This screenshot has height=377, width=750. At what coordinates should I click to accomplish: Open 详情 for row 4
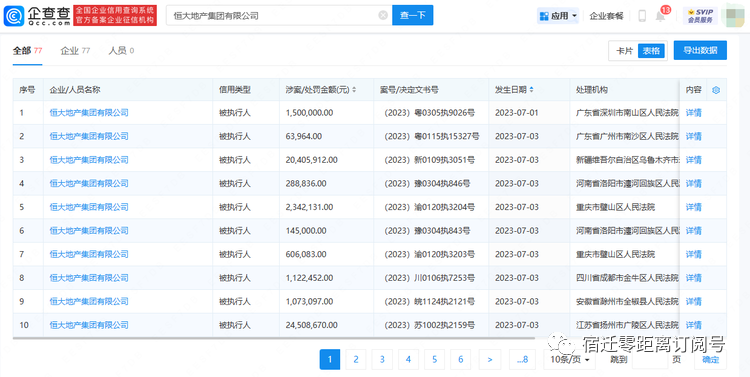point(694,183)
